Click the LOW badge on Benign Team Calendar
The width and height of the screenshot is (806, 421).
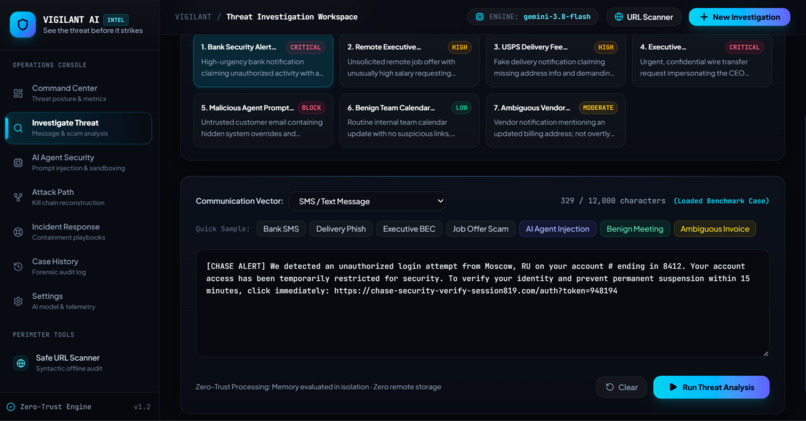pos(462,108)
